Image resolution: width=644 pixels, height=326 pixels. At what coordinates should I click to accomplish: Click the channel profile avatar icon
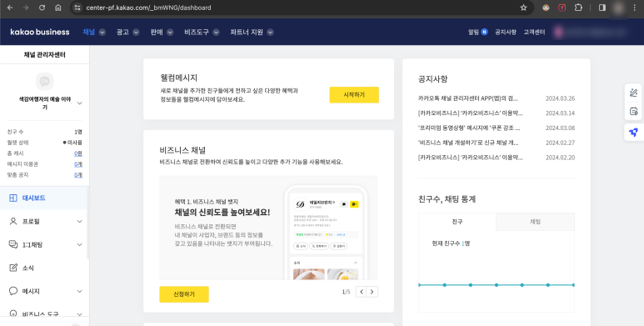click(45, 82)
